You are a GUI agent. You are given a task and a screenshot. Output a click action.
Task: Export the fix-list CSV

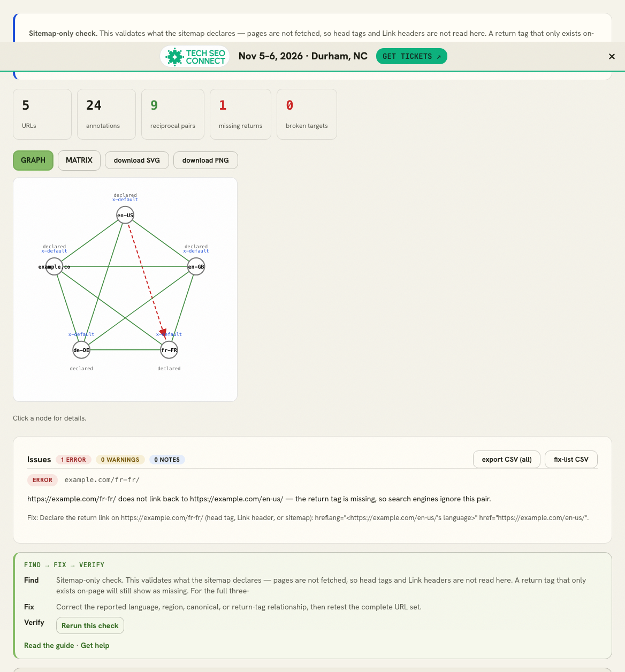pos(571,460)
